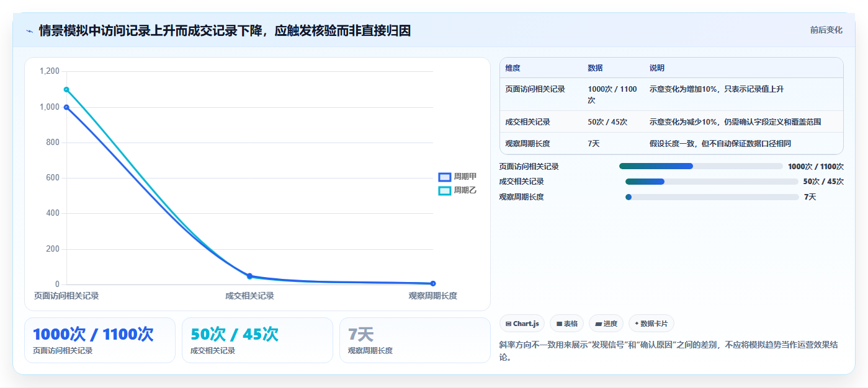868x388 pixels.
Task: Click the 数据卡片 chip
Action: tap(651, 324)
